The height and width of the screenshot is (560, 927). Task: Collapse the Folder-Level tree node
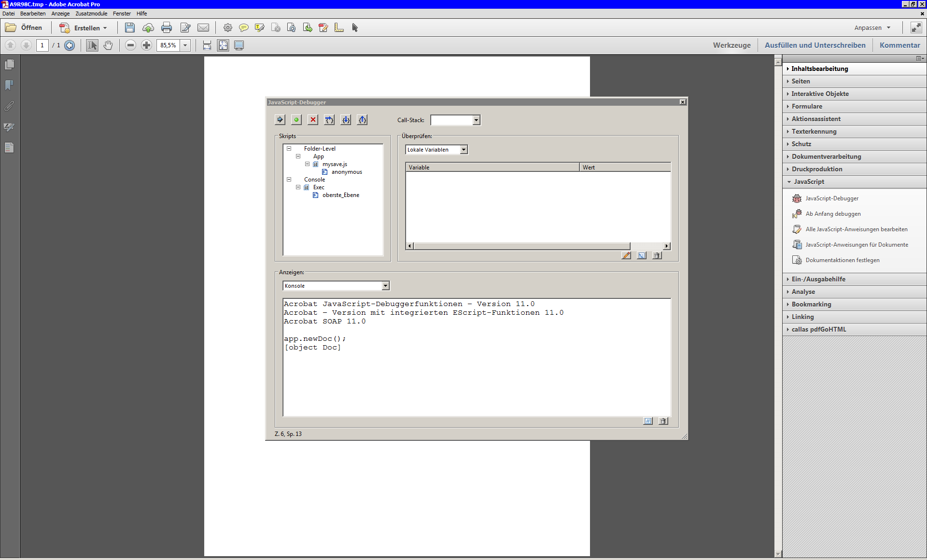[289, 149]
